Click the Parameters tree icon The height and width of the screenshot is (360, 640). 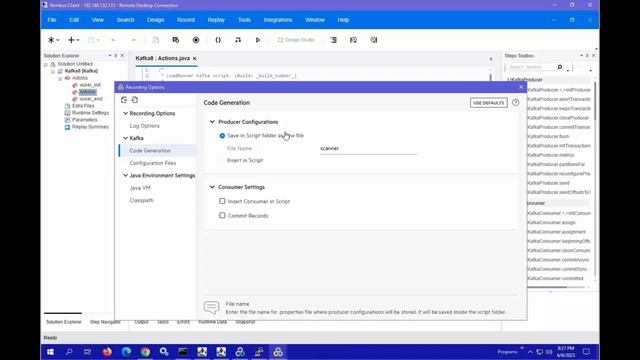click(x=67, y=120)
